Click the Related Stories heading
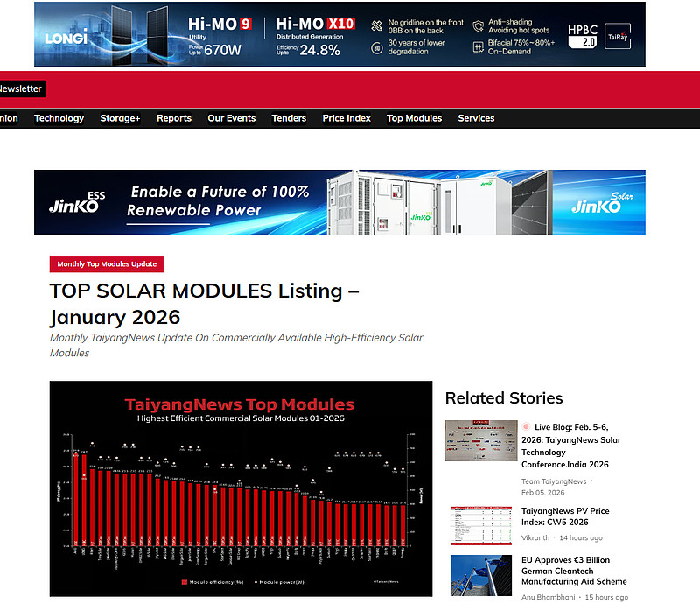Viewport: 700px width, 604px height. [x=504, y=398]
